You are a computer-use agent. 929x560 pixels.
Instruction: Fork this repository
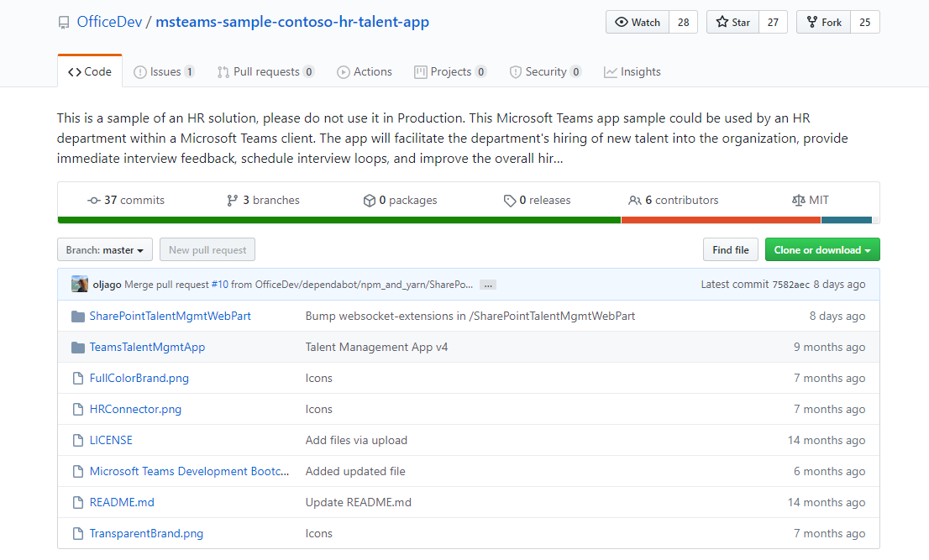coord(824,22)
